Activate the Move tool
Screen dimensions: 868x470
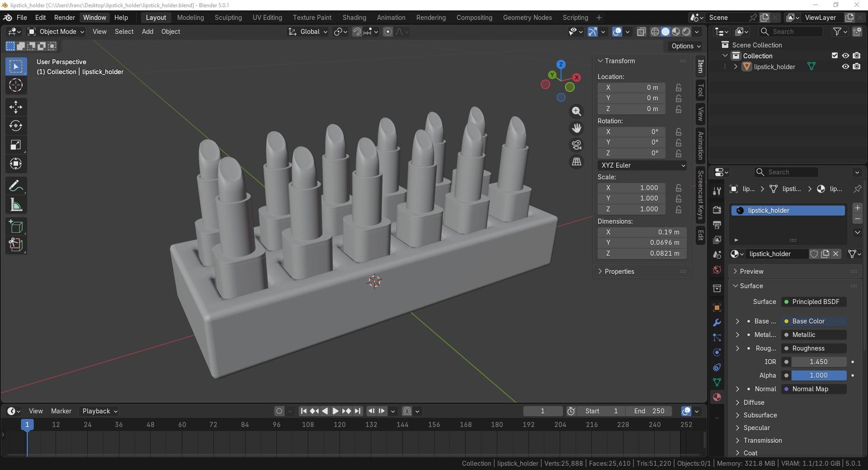click(16, 107)
